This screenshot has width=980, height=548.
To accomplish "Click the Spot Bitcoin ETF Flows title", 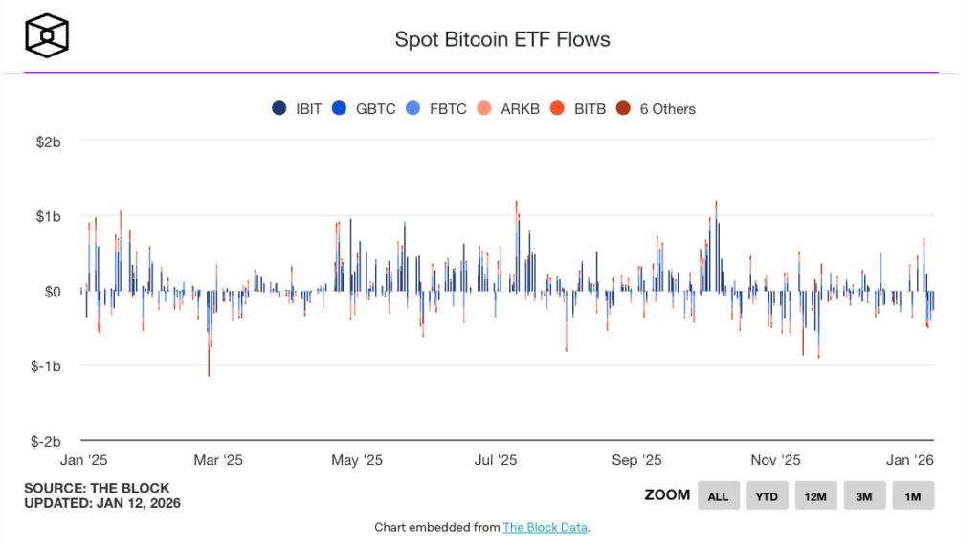I will (x=502, y=39).
